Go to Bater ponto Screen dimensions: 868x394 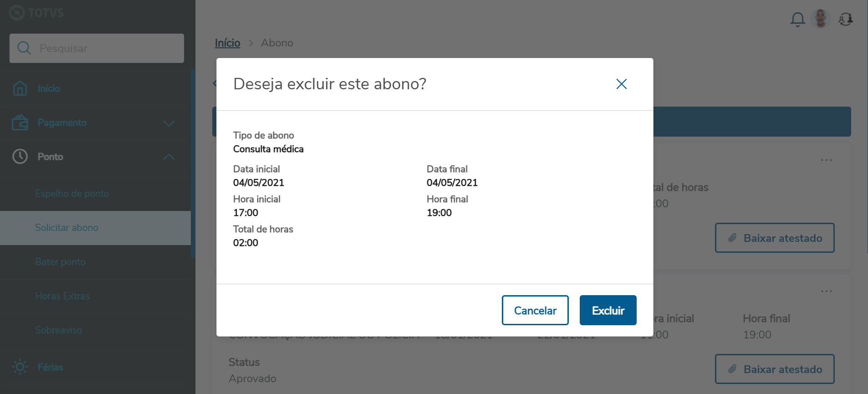pos(60,262)
